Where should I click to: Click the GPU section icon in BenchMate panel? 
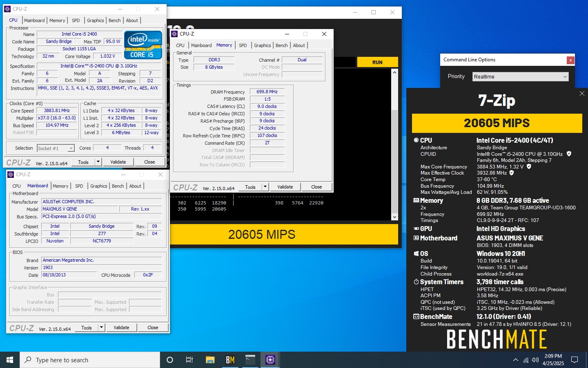(x=416, y=229)
